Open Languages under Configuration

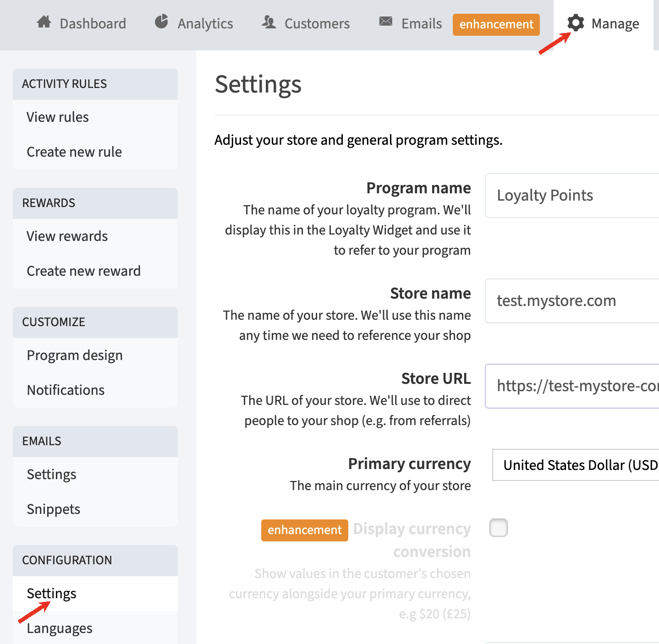click(60, 628)
